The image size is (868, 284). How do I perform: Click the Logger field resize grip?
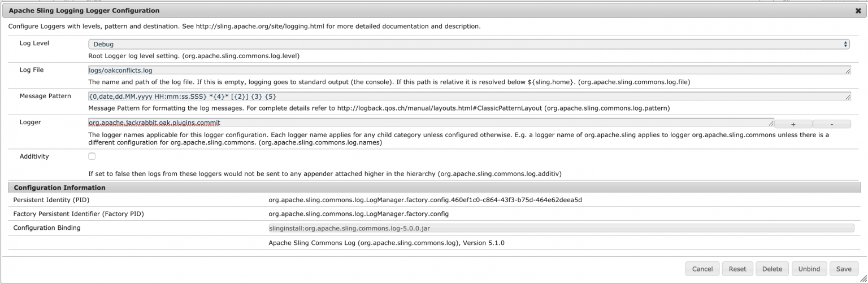click(771, 125)
